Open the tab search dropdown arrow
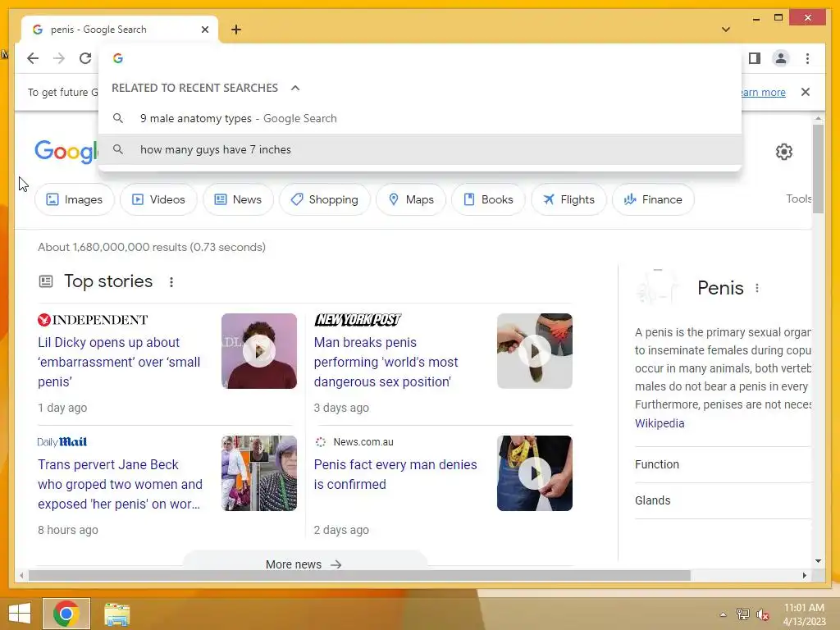 [726, 30]
